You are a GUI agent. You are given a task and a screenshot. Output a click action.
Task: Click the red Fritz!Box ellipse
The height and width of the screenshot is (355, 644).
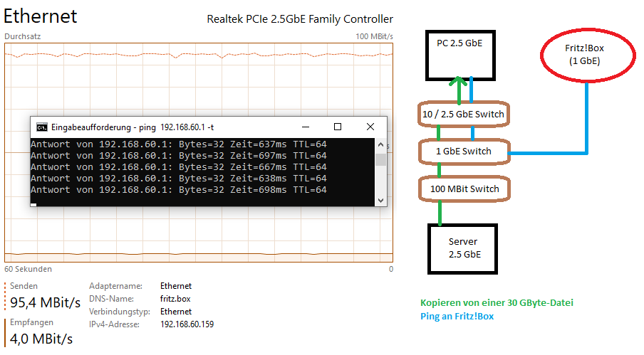[587, 55]
